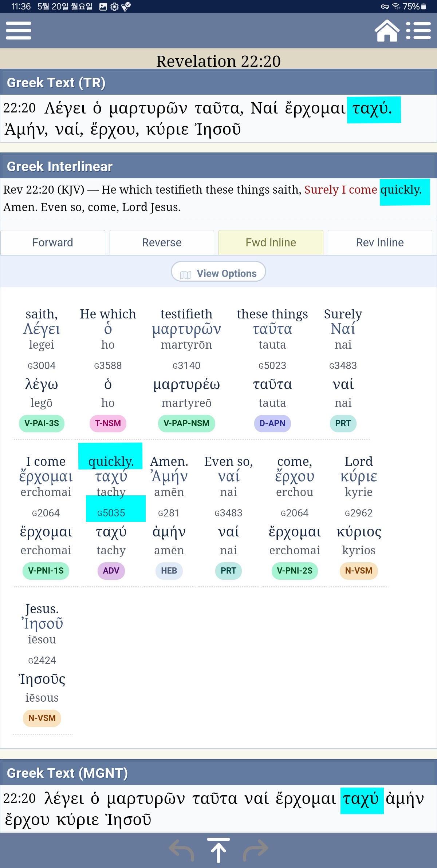Tap the Greek Text (MGNT) header
Screen dimensions: 437x868
(x=219, y=773)
